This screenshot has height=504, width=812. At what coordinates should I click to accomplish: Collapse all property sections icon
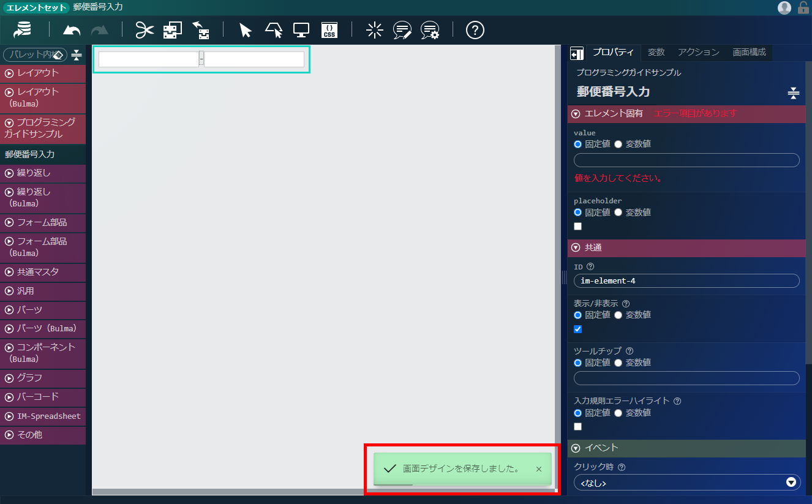point(794,93)
